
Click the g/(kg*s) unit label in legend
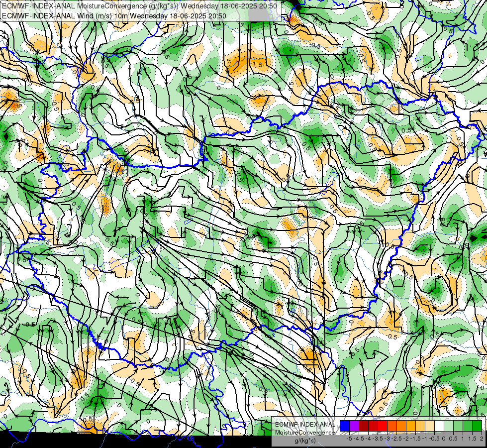(305, 441)
